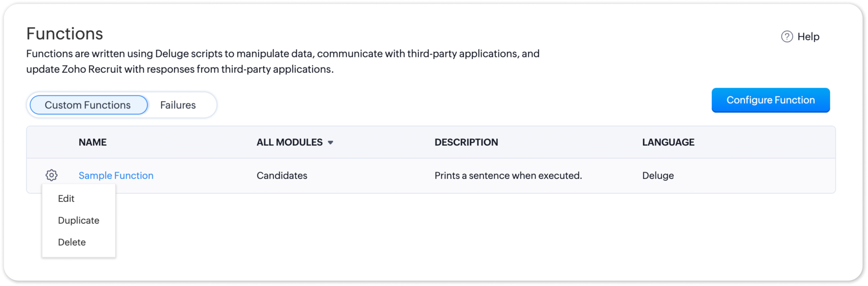This screenshot has height=286, width=868.
Task: Click the Functions page heading
Action: [65, 34]
